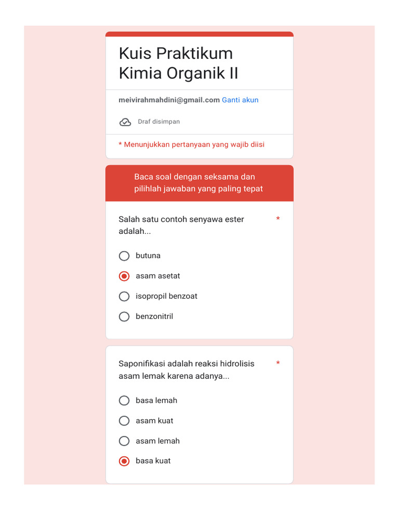
Task: Pick the 'asam lemah' radio option
Action: click(x=124, y=441)
